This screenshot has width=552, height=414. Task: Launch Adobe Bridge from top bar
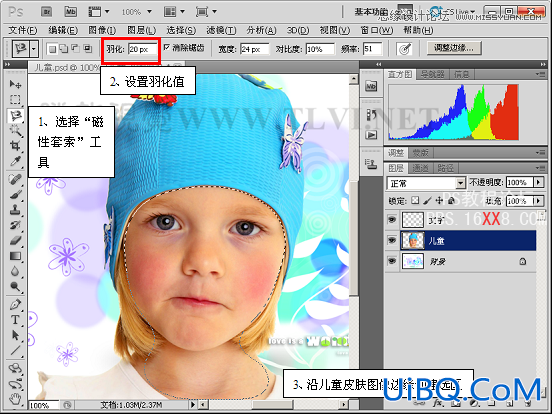(46, 12)
